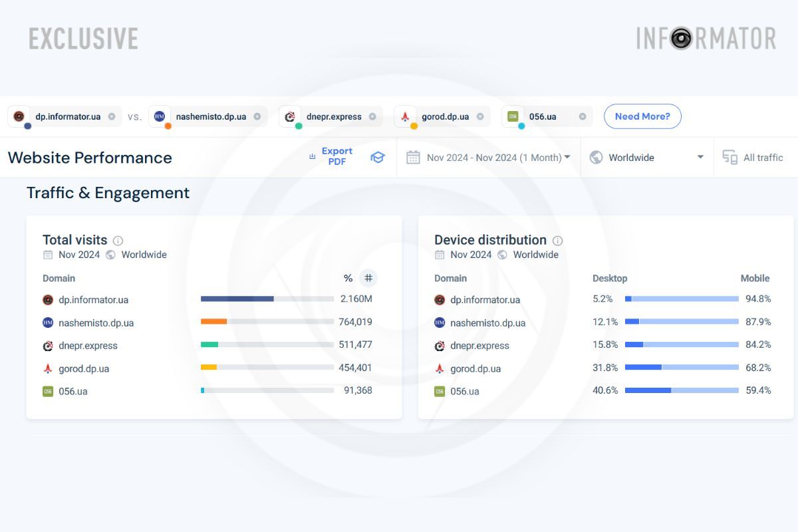The height and width of the screenshot is (532, 798).
Task: Click dp.informator.ua in Total visits list
Action: tap(93, 300)
